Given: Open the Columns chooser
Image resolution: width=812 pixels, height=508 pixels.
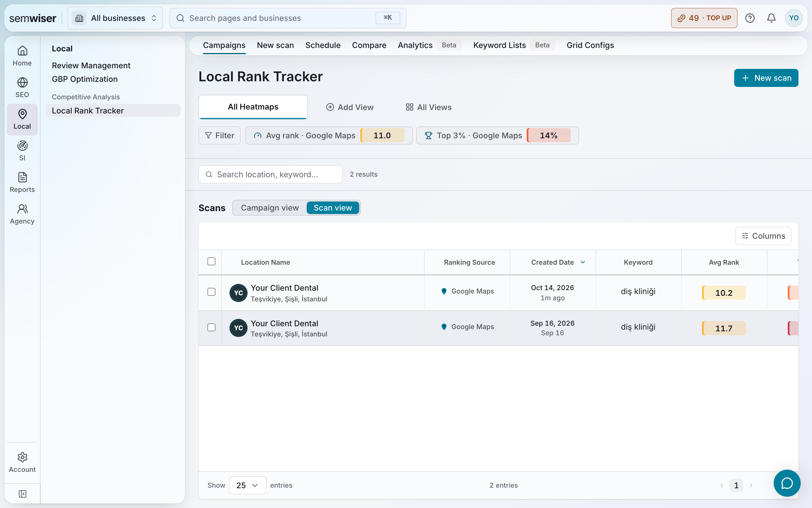Looking at the screenshot, I should 763,236.
